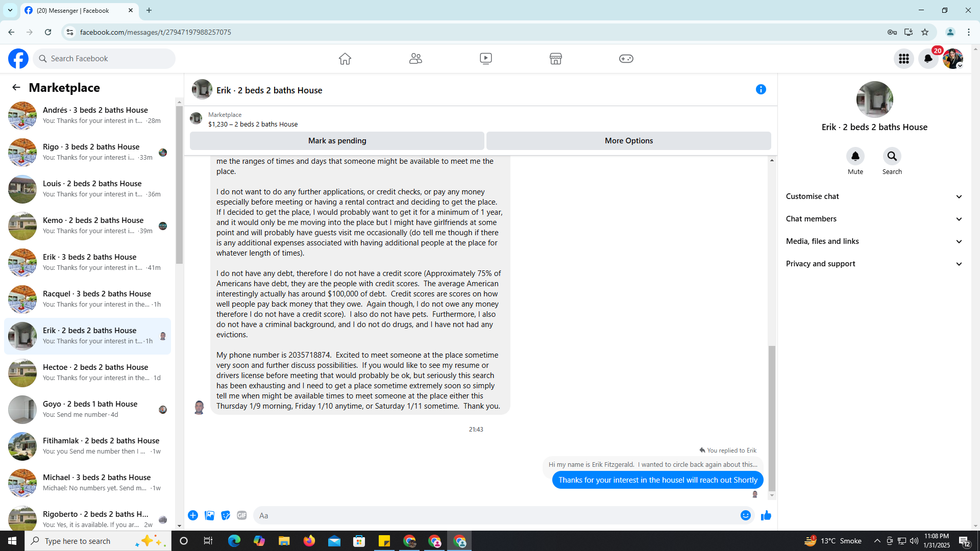Open the Windows Start menu

click(x=12, y=541)
